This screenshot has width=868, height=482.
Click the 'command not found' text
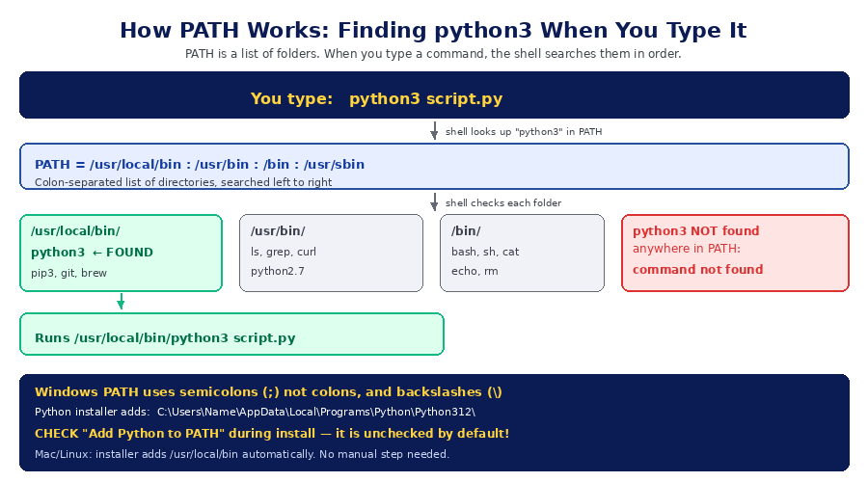tap(697, 270)
